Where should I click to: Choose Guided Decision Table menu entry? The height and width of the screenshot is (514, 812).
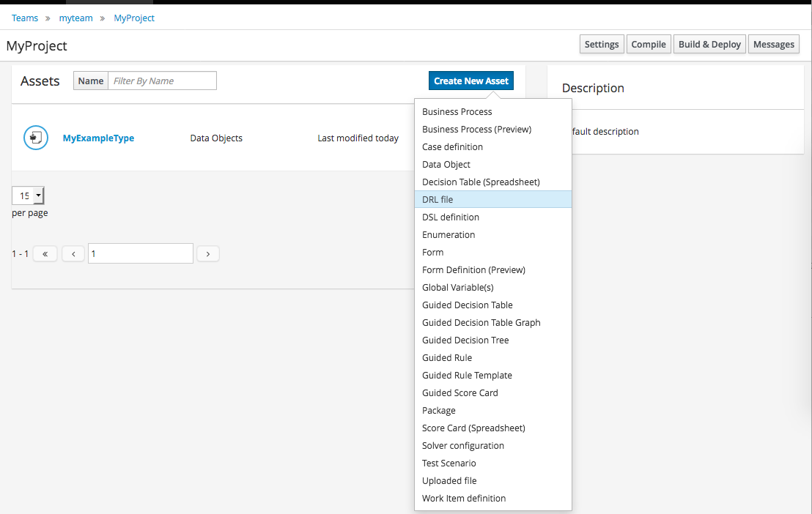(x=467, y=305)
